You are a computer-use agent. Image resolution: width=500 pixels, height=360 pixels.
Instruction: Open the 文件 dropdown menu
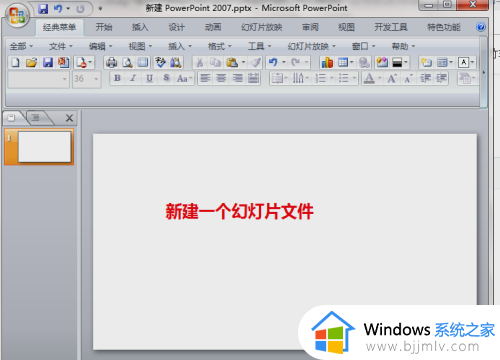tap(61, 46)
